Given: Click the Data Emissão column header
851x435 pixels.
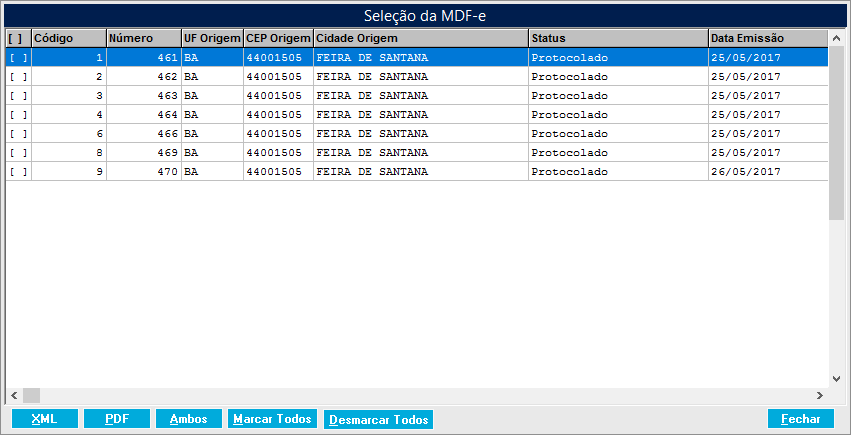Looking at the screenshot, I should [x=768, y=39].
